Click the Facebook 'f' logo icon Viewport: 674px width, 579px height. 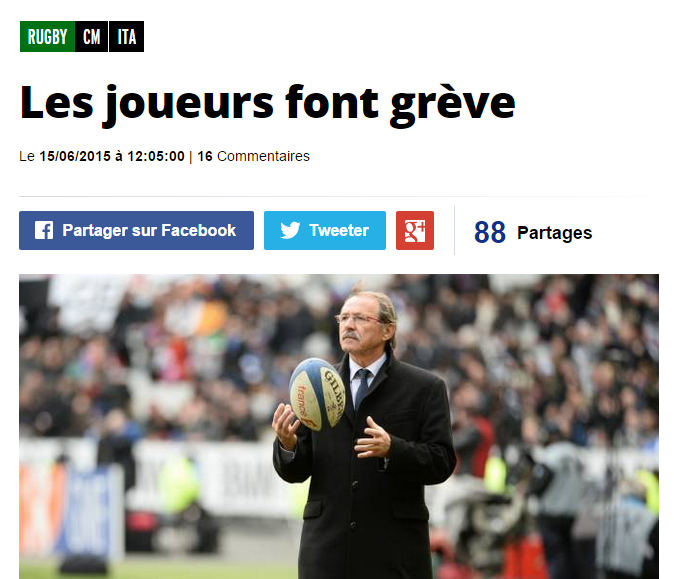click(x=44, y=230)
